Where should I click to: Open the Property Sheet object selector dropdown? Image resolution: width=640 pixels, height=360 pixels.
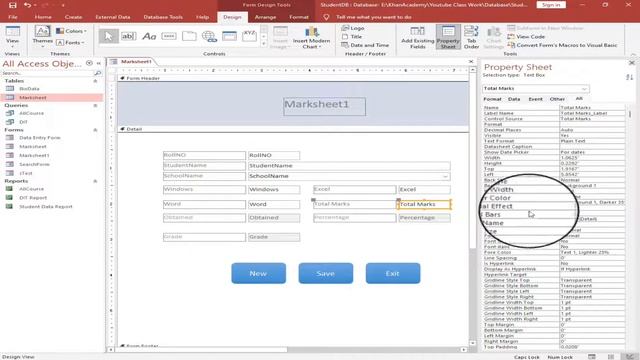[x=584, y=89]
